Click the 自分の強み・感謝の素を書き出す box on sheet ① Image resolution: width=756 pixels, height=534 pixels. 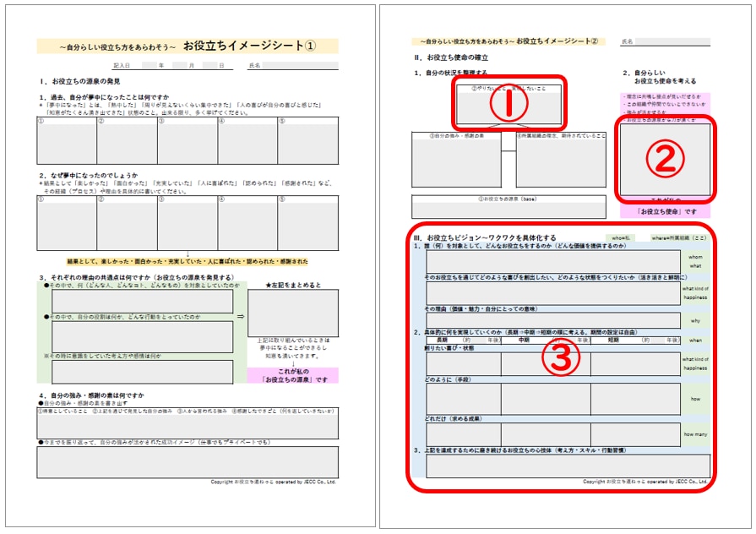click(188, 423)
